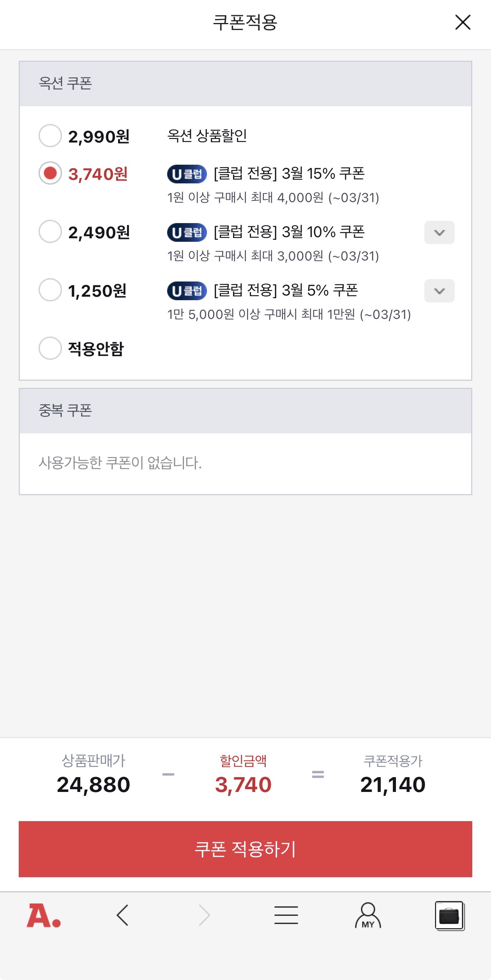
Task: Select the 2,990원 옥션 상품할인 radio
Action: 50,135
